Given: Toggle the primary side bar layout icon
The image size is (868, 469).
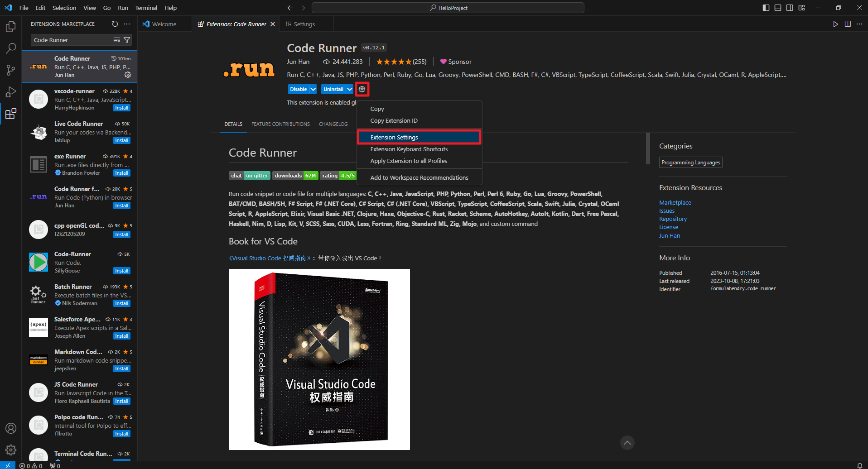Looking at the screenshot, I should coord(766,8).
